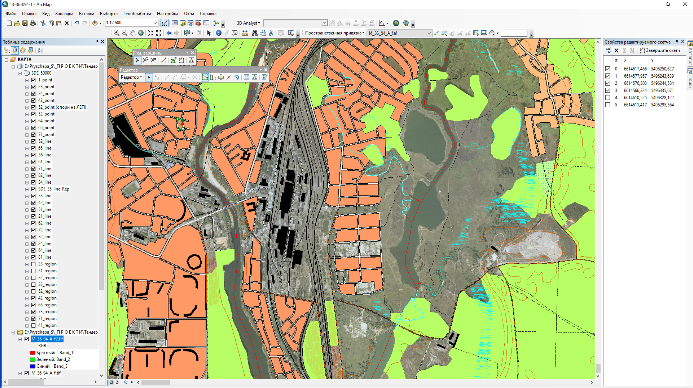Open the Файл menu
The height and width of the screenshot is (388, 693).
(11, 14)
